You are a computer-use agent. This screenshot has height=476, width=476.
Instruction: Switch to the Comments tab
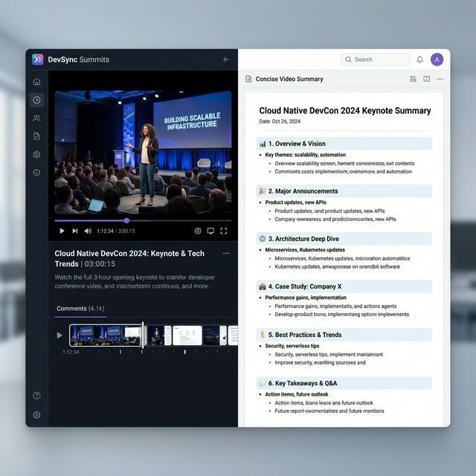(x=80, y=308)
